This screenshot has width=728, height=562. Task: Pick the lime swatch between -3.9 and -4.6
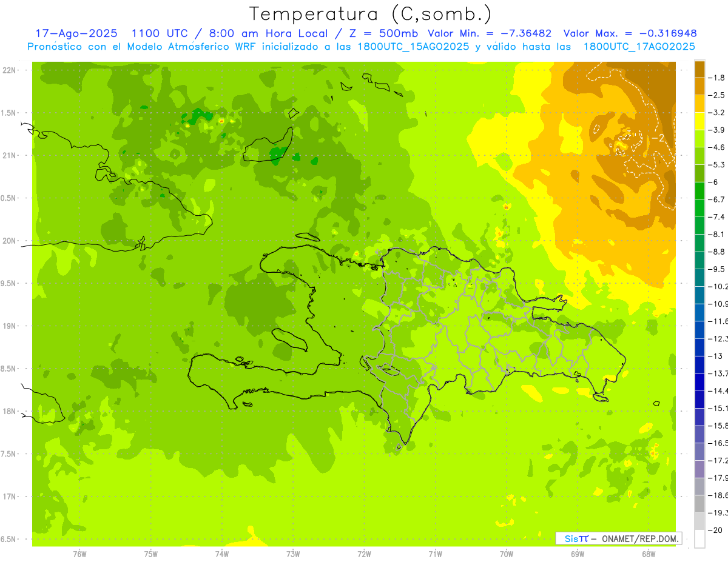(699, 139)
